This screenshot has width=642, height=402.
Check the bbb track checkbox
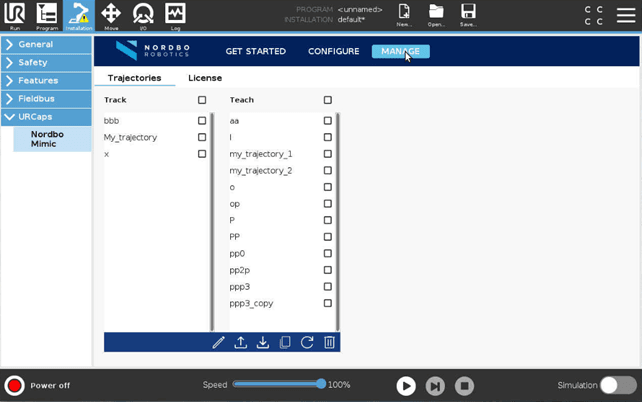tap(202, 121)
